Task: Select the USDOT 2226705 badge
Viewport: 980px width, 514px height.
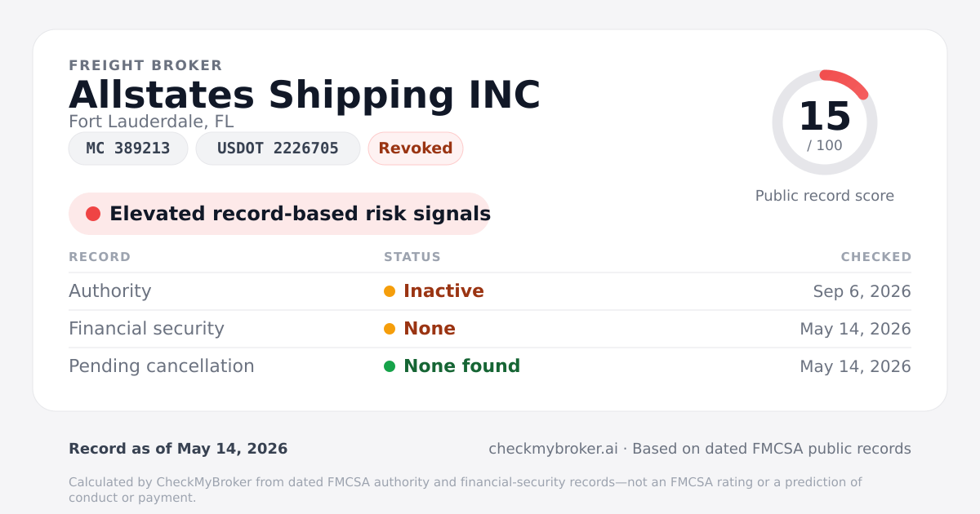Action: [x=278, y=148]
